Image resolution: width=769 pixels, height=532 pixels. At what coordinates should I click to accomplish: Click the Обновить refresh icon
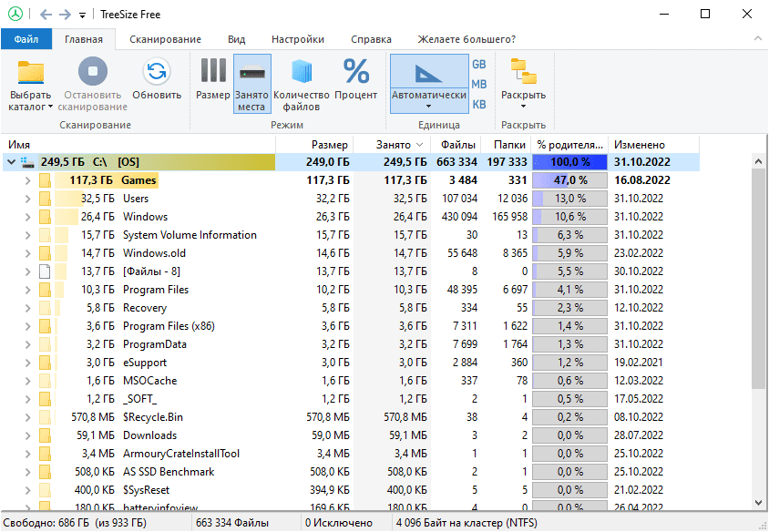pyautogui.click(x=157, y=73)
